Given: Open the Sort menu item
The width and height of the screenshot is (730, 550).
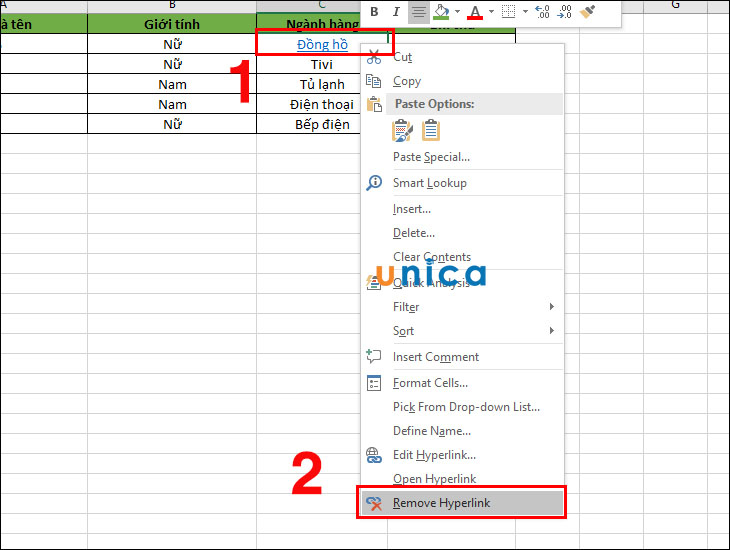Looking at the screenshot, I should (x=403, y=331).
